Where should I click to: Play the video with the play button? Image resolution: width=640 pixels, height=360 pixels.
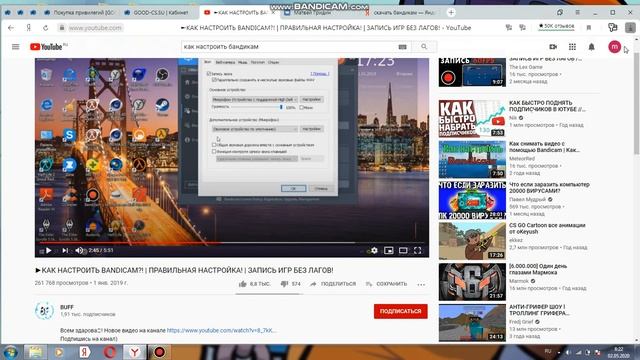[49, 251]
